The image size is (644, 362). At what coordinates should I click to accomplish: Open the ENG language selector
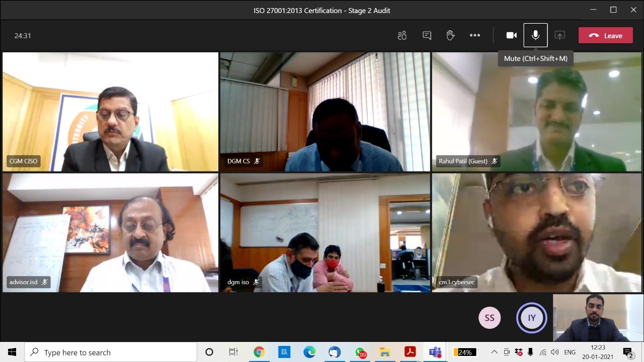point(570,352)
